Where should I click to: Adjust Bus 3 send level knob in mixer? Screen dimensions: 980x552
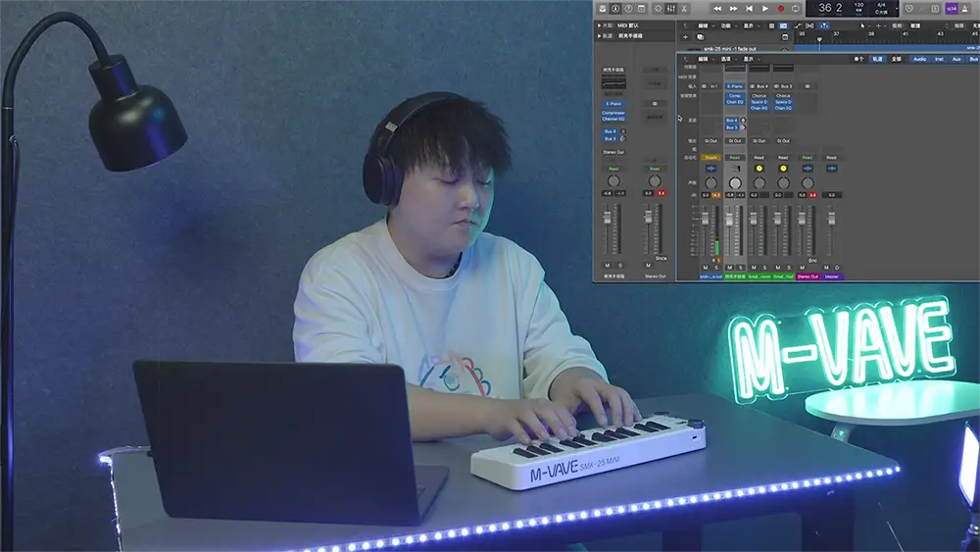pos(743,127)
